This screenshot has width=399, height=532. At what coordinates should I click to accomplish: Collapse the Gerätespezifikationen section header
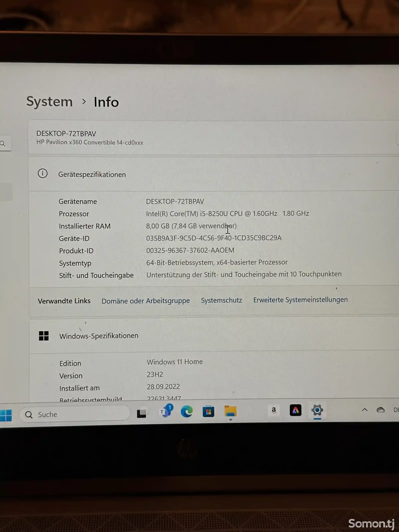pos(214,174)
